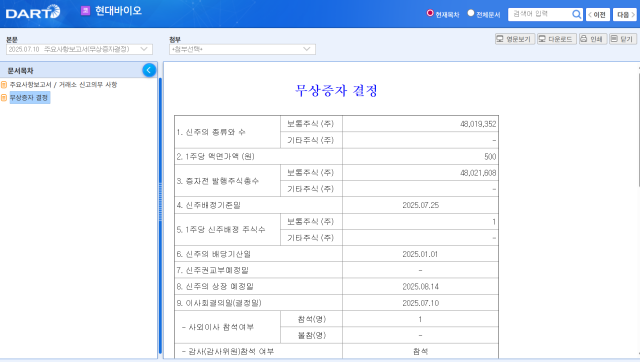
Task: Click the date 2025.01.01
Action: point(420,254)
